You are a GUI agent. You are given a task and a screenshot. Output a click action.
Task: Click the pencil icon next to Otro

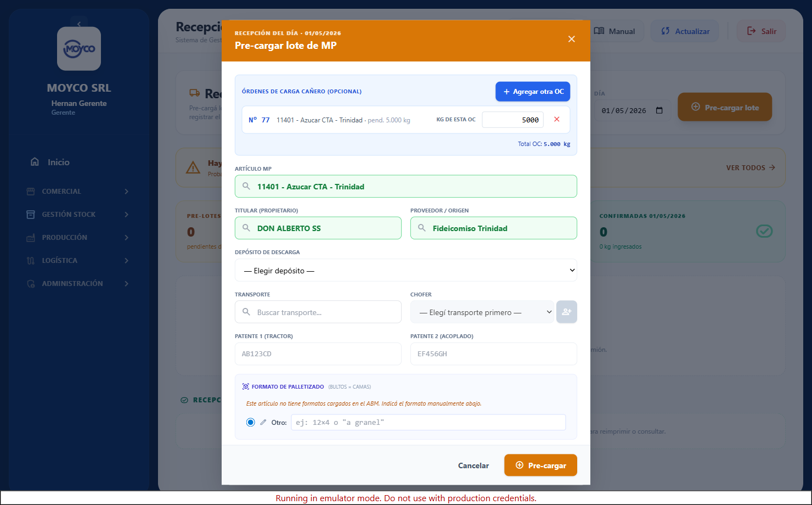pos(263,423)
